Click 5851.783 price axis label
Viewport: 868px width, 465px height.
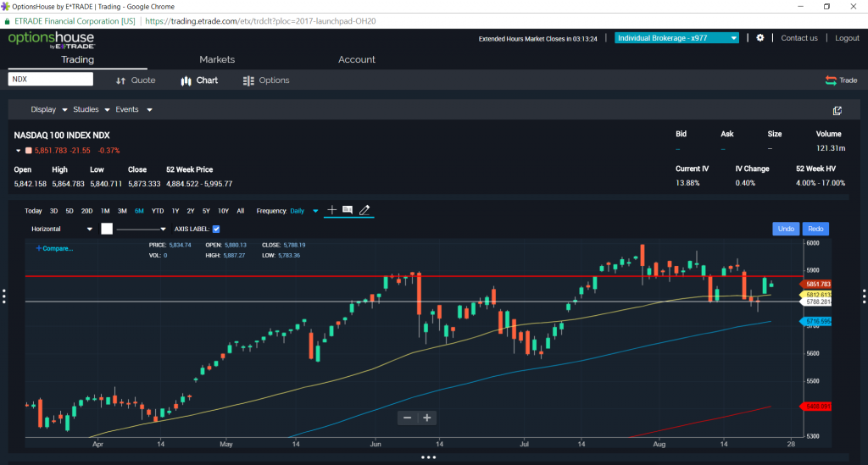[x=815, y=285]
